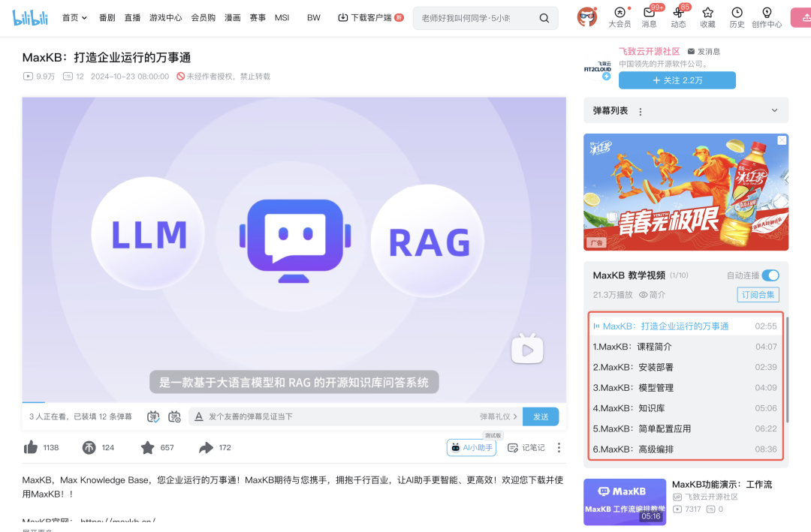Screen dimensions: 811x532
Task: Like the video with thumbs-up icon
Action: [31, 448]
